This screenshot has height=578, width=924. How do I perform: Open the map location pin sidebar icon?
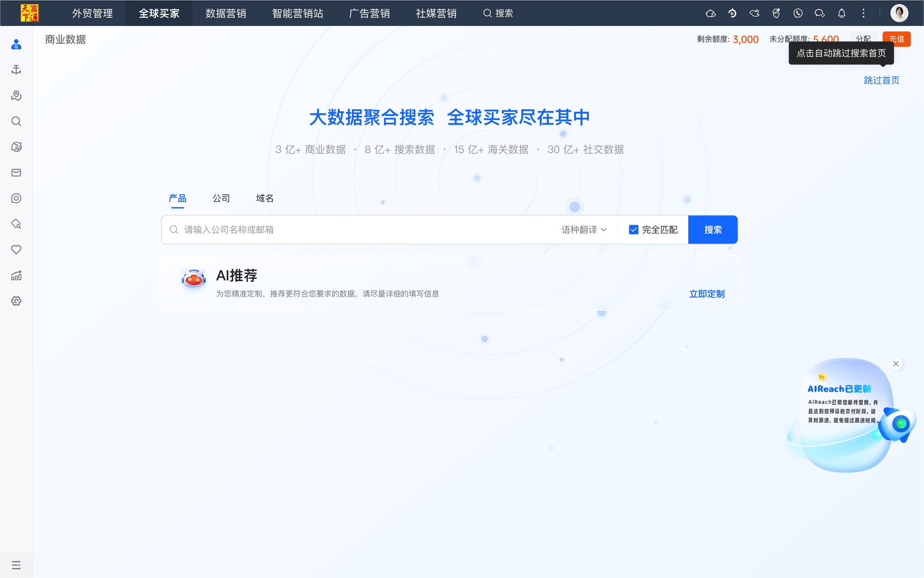pyautogui.click(x=16, y=96)
